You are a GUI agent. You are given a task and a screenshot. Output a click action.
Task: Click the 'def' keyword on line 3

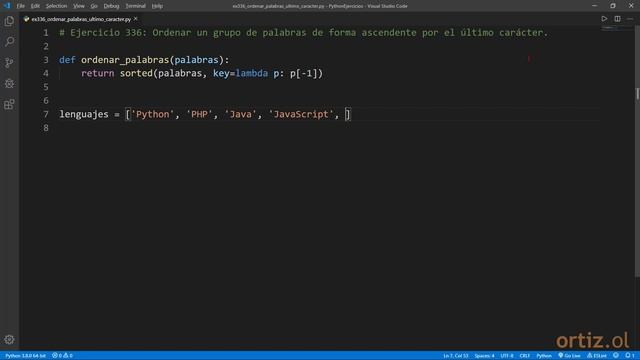(67, 60)
